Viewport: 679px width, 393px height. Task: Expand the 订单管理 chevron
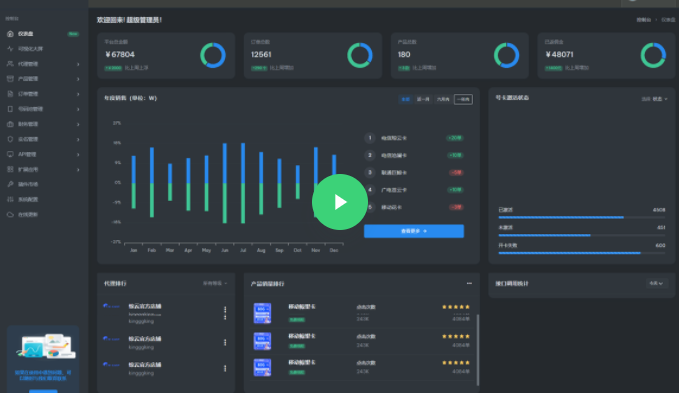pos(78,94)
